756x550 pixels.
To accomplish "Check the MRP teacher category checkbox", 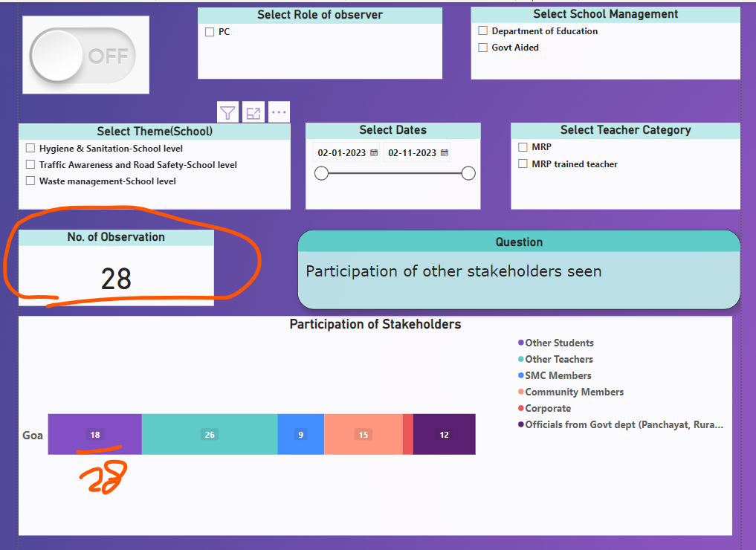I will (523, 147).
